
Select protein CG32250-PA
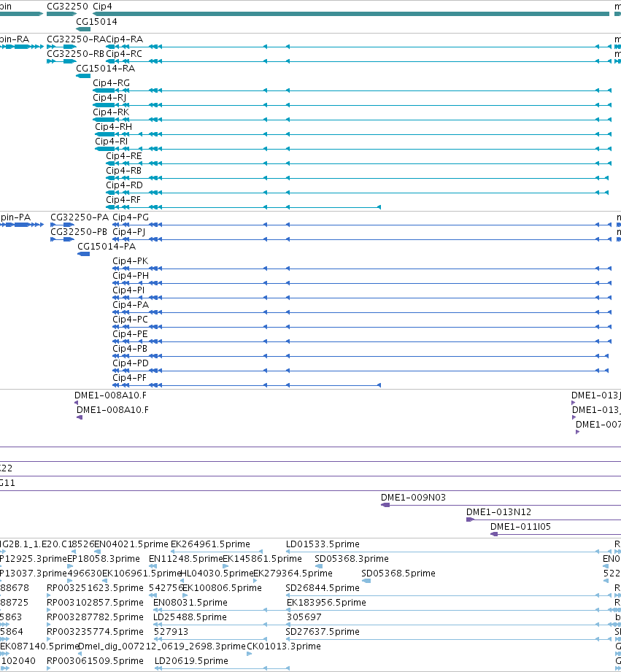point(80,217)
